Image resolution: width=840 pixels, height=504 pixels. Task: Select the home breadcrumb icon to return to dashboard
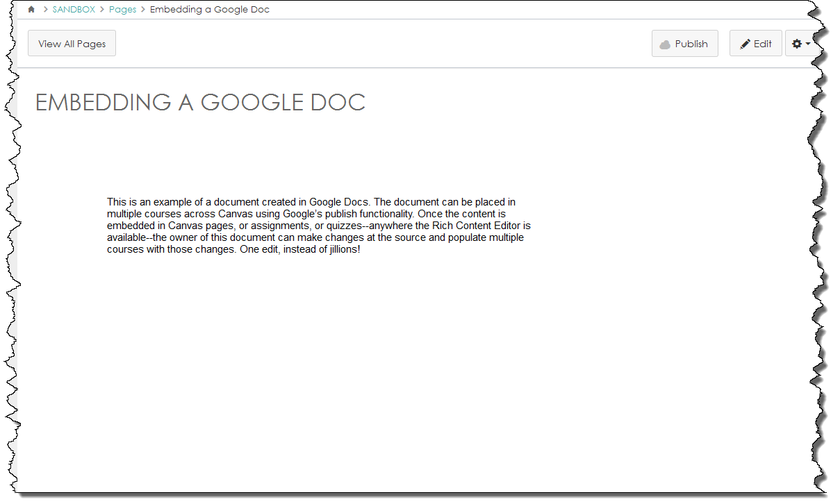pos(31,9)
